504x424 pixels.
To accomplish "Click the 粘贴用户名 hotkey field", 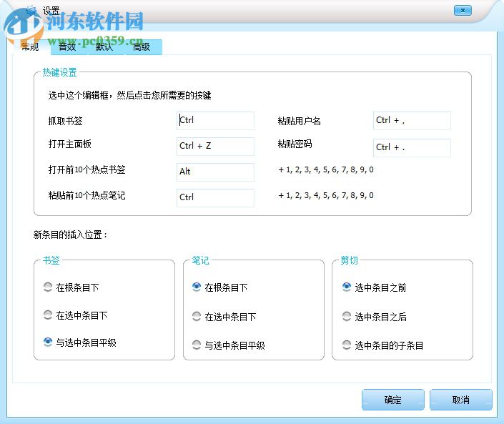I will tap(412, 121).
